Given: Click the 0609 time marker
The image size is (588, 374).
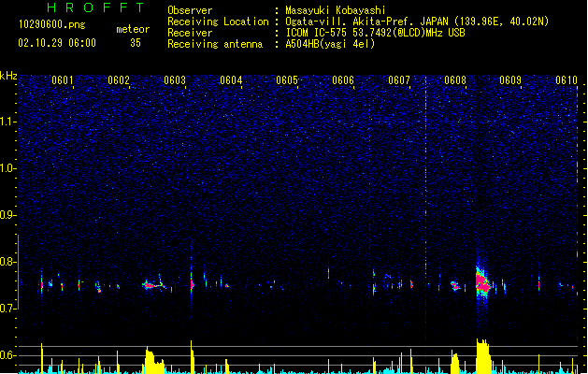Looking at the screenshot, I should coord(510,80).
